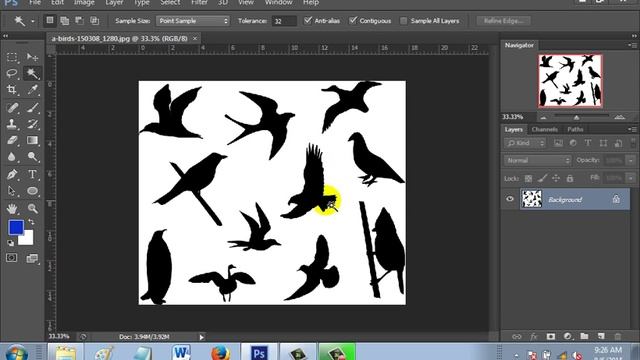
Task: Open the layer filter Kind dropdown
Action: tap(525, 143)
